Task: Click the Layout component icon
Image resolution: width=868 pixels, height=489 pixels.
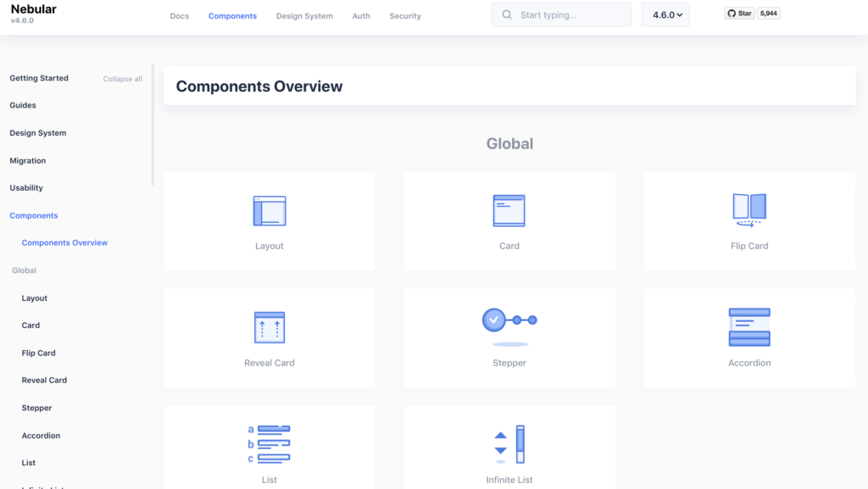Action: (x=269, y=209)
